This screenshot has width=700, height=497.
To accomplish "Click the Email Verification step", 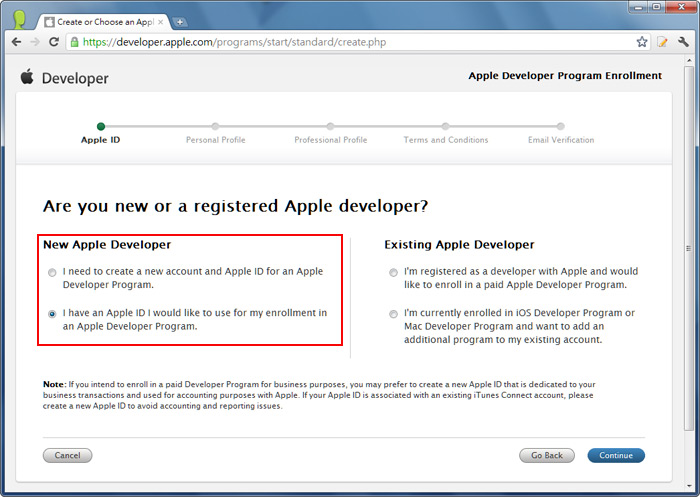I will pyautogui.click(x=561, y=134).
